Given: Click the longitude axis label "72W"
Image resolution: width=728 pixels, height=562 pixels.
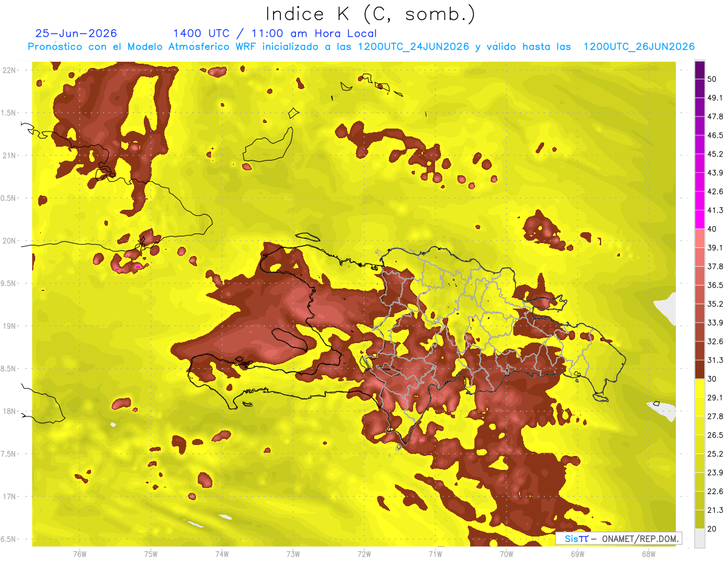Looking at the screenshot, I should (365, 554).
